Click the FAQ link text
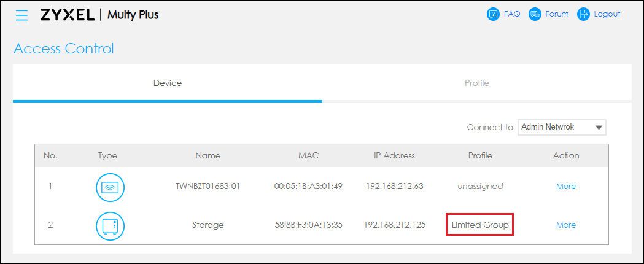 [x=512, y=14]
